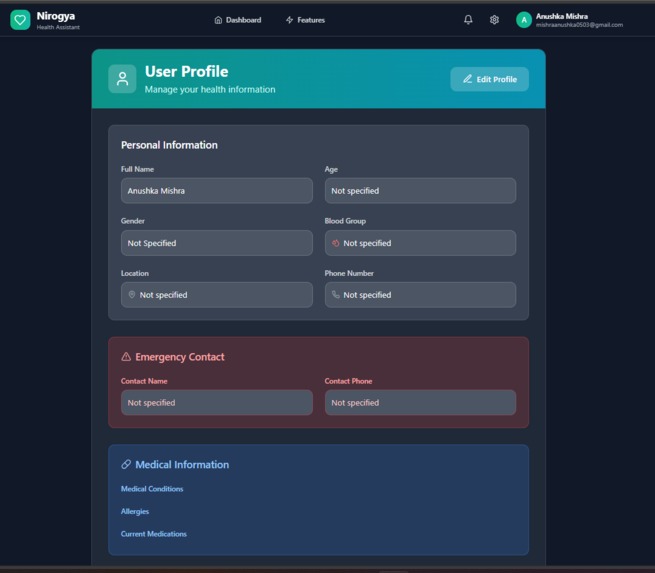Click the Gender field 'Not Specified'
Image resolution: width=655 pixels, height=573 pixels.
217,243
